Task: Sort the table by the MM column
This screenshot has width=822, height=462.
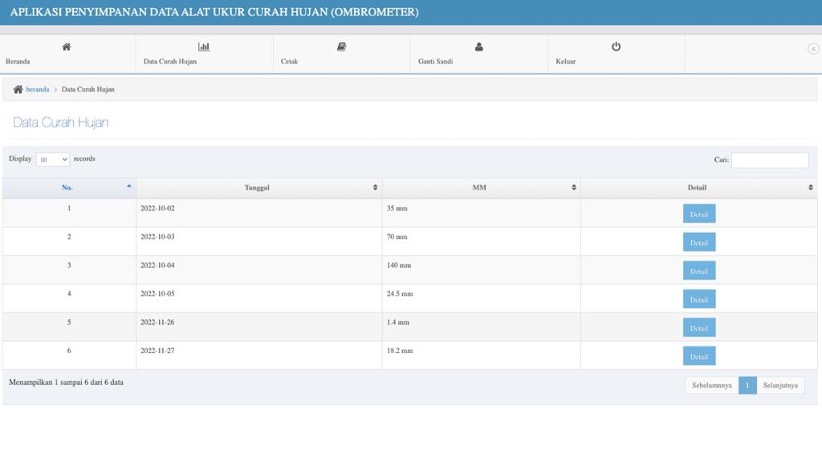Action: [x=481, y=188]
